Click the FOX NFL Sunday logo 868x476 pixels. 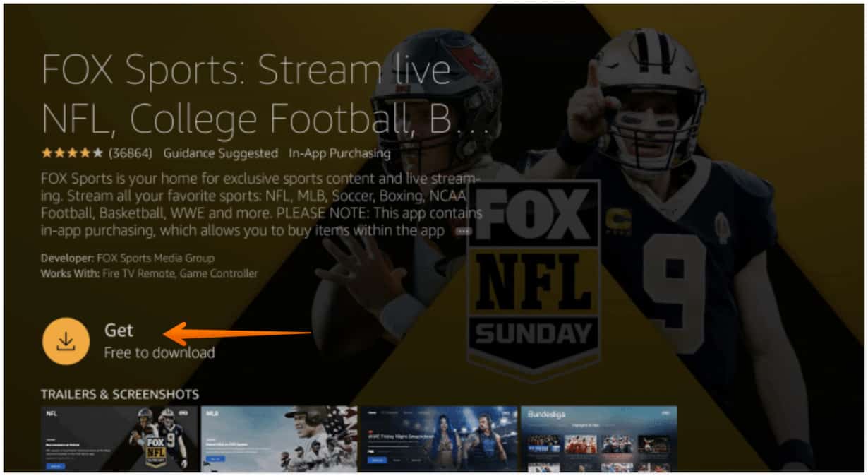pyautogui.click(x=534, y=275)
